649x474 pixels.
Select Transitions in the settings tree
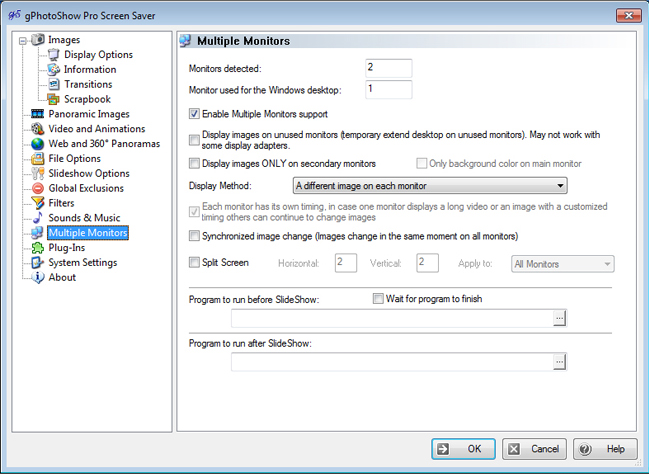pos(88,84)
